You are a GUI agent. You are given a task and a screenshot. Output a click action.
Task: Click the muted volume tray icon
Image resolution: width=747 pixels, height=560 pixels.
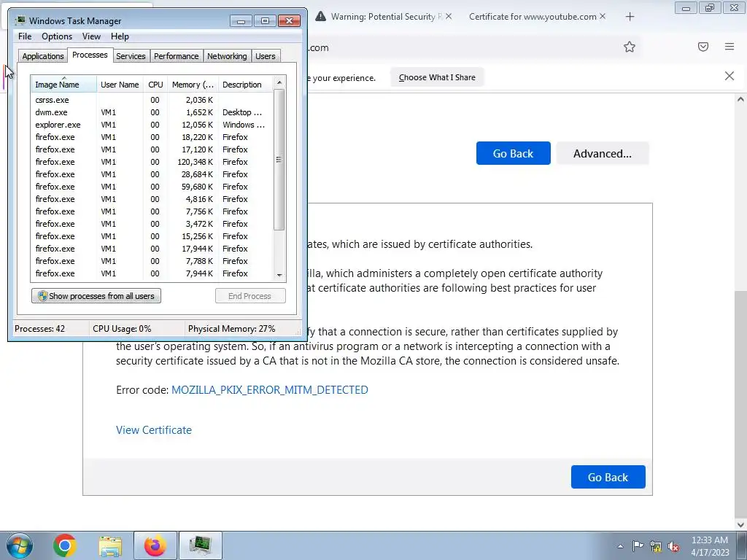673,547
